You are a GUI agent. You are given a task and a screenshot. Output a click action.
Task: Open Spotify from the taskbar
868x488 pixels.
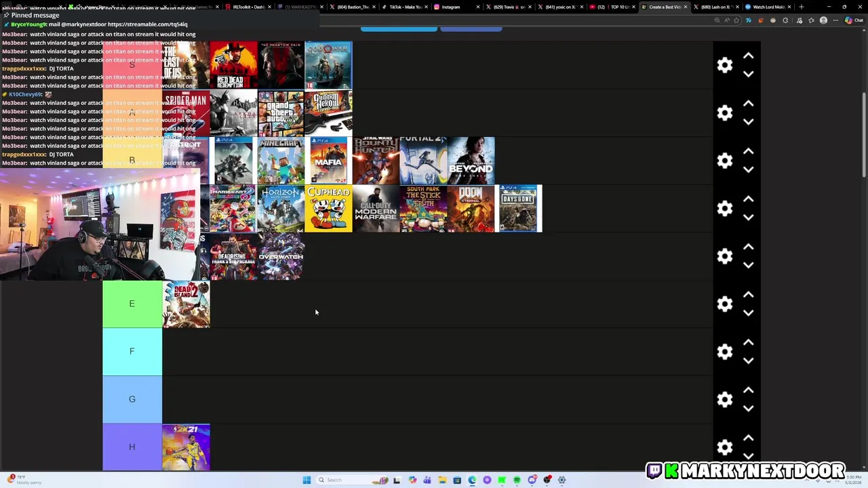pyautogui.click(x=517, y=480)
